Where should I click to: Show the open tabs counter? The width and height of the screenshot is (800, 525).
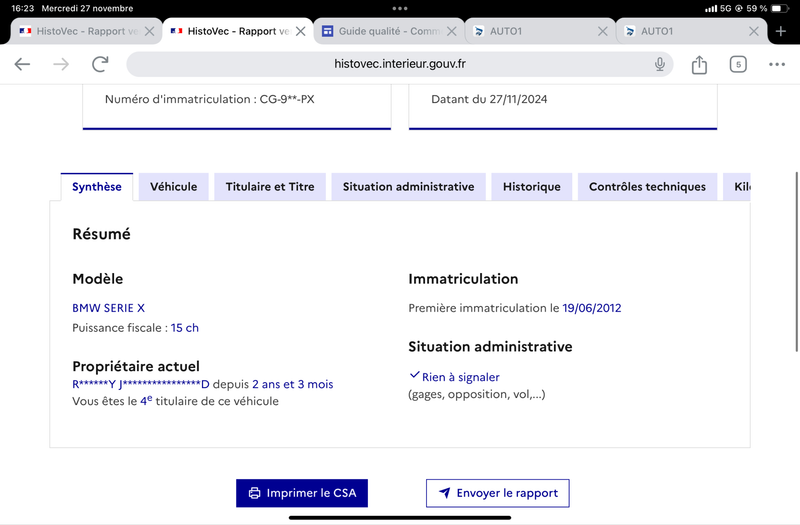click(x=738, y=64)
